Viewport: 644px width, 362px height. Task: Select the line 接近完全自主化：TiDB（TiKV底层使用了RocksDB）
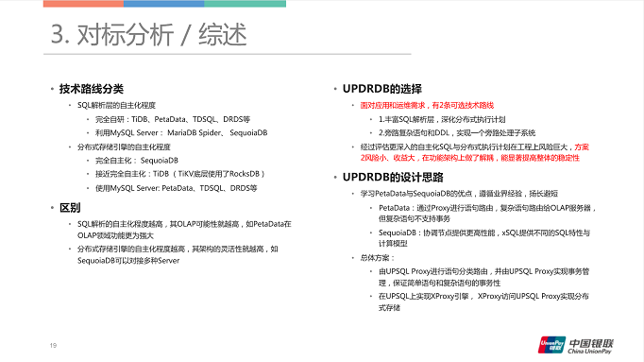click(x=180, y=174)
